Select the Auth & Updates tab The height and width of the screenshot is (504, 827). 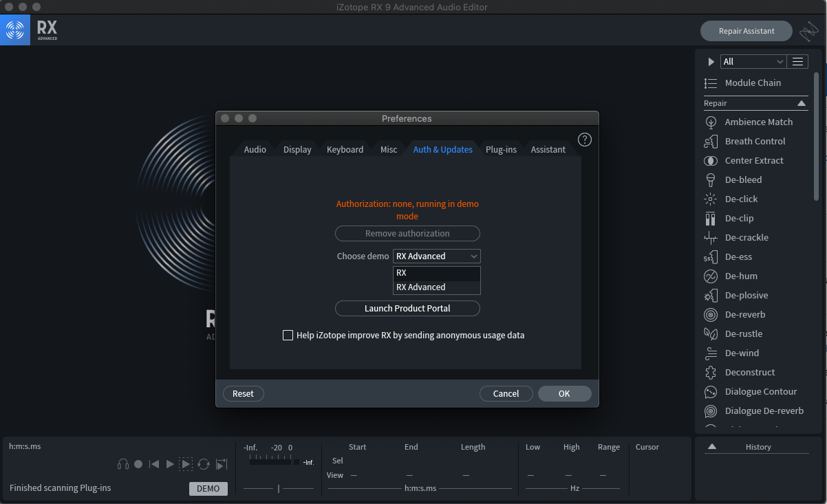pos(442,149)
